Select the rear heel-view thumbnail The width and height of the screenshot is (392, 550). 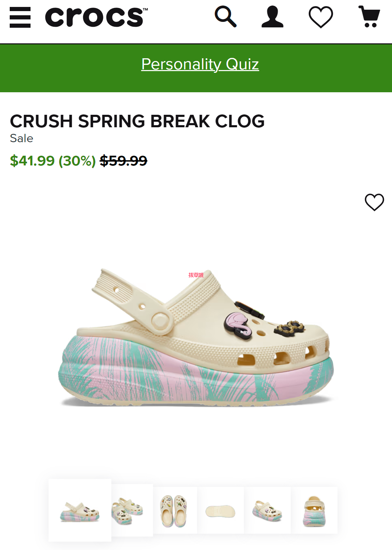pos(314,510)
